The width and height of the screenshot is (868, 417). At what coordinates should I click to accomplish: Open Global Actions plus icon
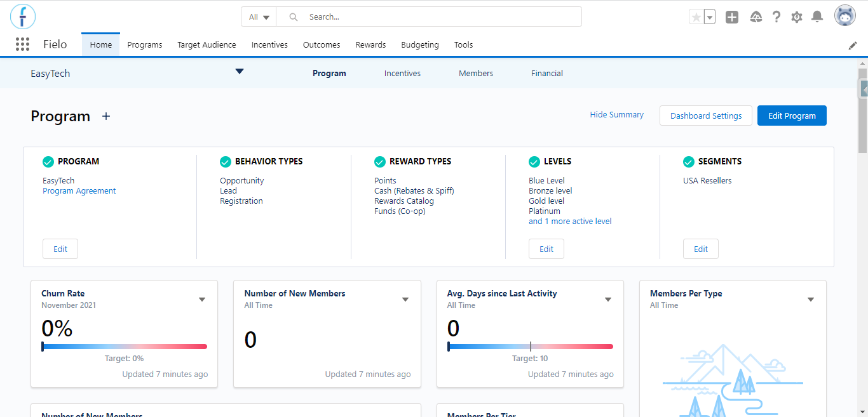coord(732,17)
